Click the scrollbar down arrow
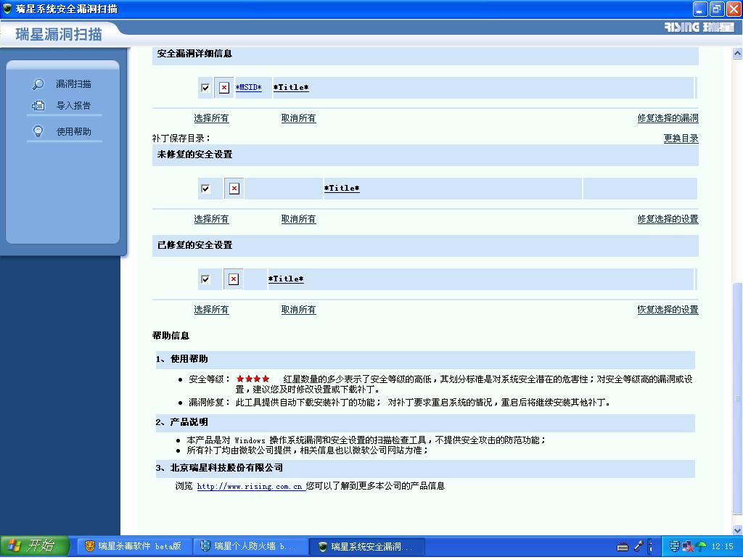Screen dimensions: 743x560 737,530
